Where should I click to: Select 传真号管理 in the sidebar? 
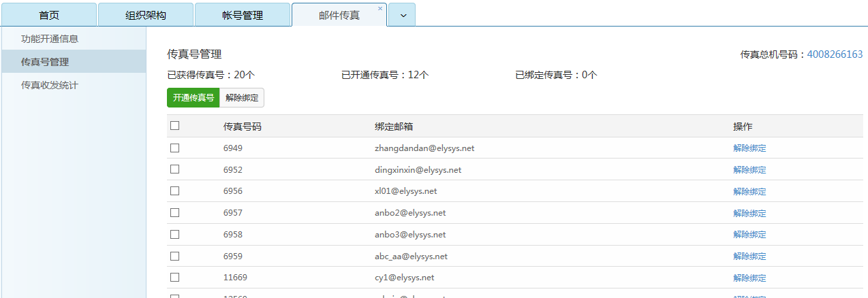[x=45, y=62]
